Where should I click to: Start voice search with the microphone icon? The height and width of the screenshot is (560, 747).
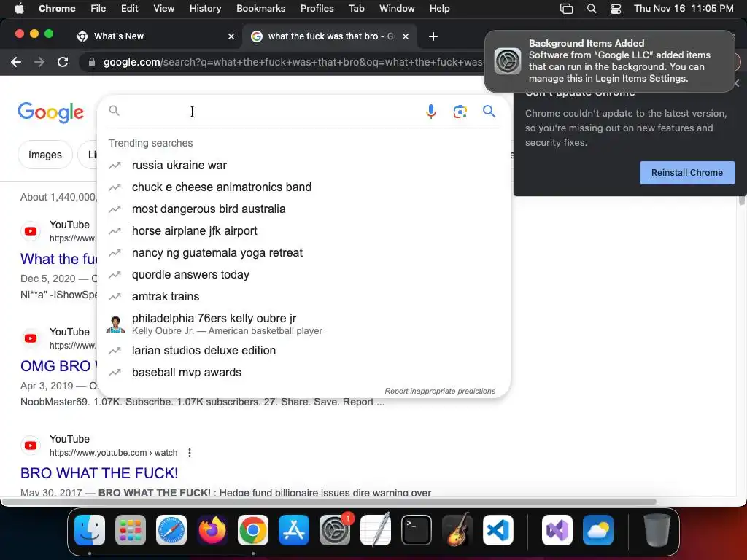(430, 112)
